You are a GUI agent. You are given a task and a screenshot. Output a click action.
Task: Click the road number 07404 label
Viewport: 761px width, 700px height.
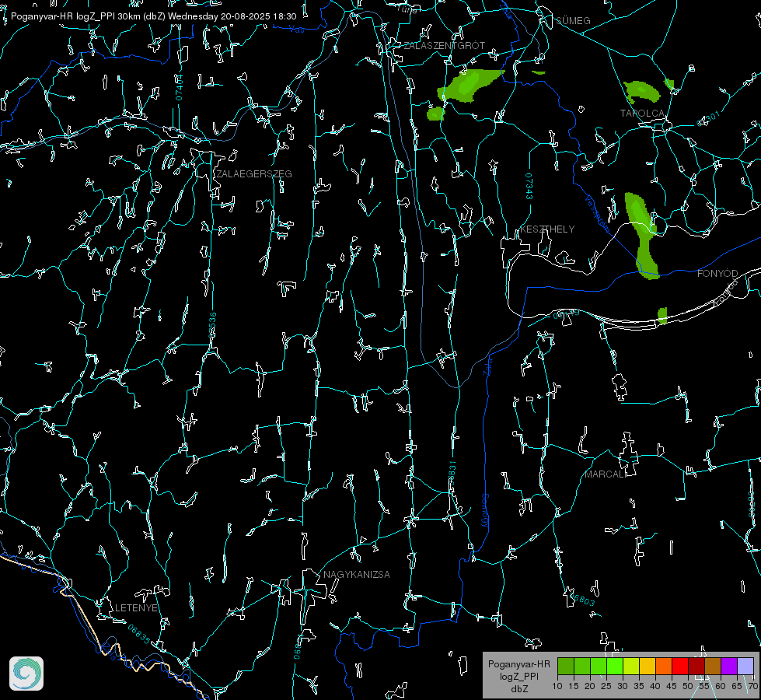coord(180,87)
